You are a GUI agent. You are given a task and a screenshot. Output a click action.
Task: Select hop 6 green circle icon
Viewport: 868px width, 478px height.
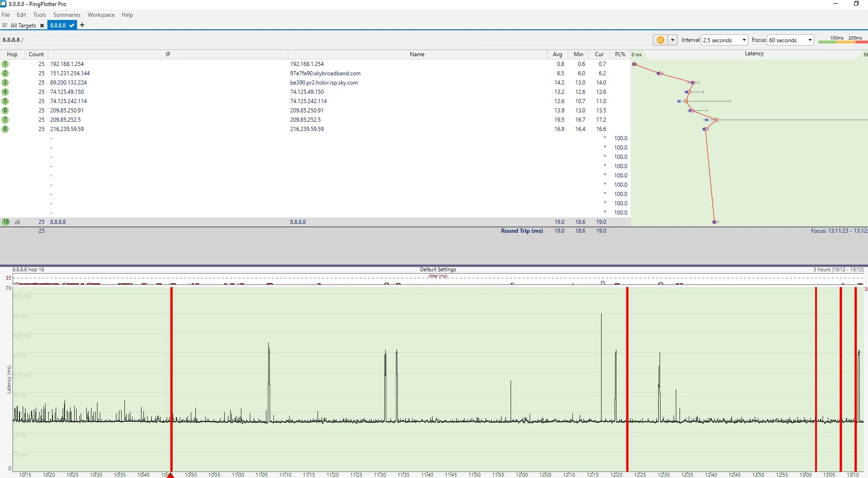(x=5, y=111)
